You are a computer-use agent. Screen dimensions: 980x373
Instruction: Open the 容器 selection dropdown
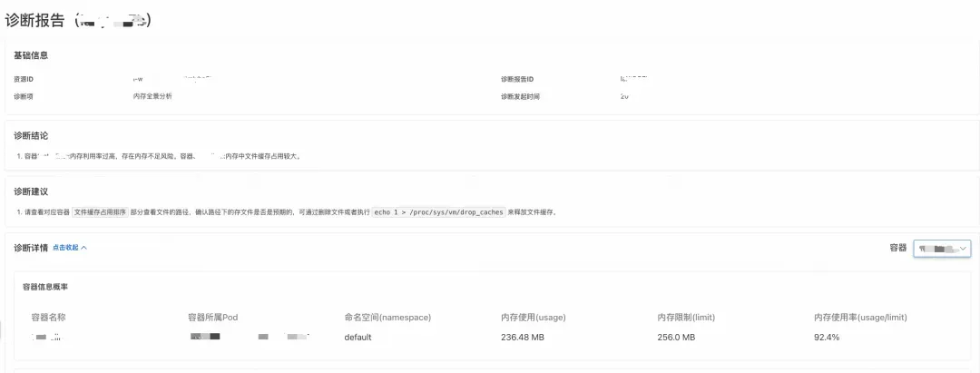click(942, 249)
